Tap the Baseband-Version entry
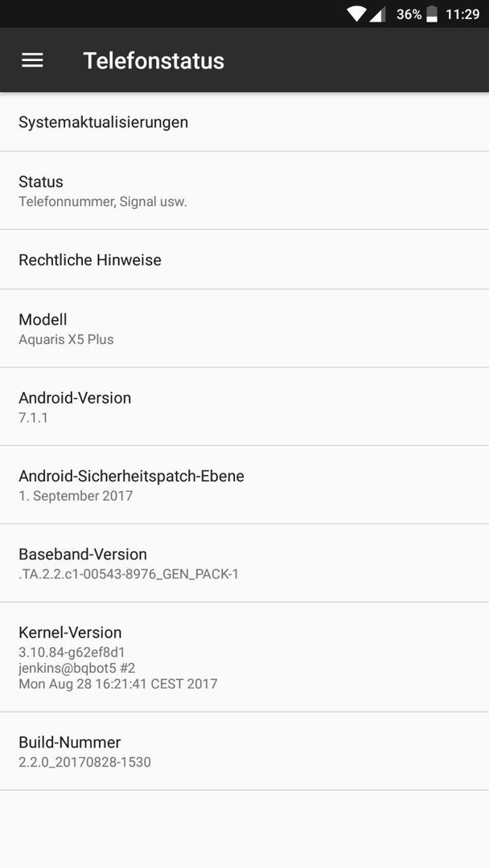489x868 pixels. tap(244, 563)
